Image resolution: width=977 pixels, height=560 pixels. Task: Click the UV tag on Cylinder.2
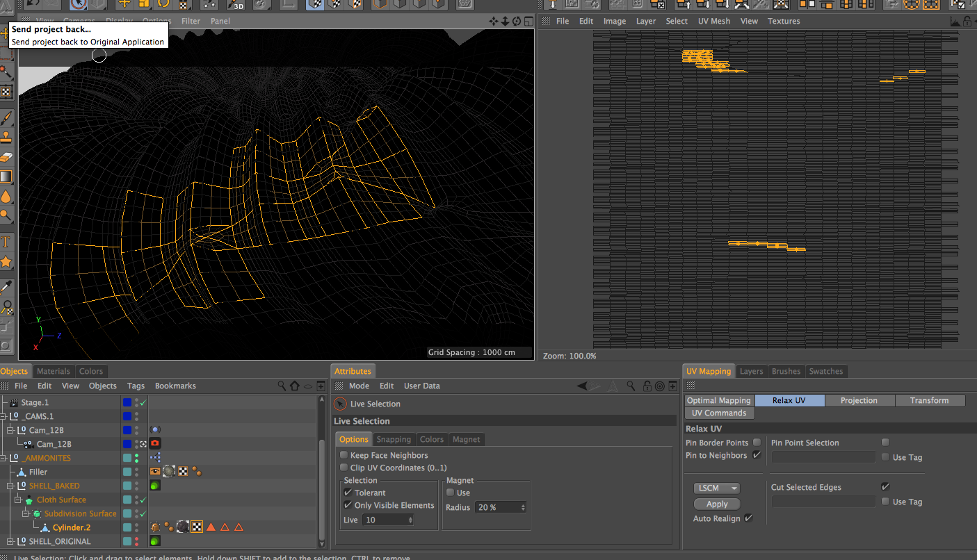point(197,527)
